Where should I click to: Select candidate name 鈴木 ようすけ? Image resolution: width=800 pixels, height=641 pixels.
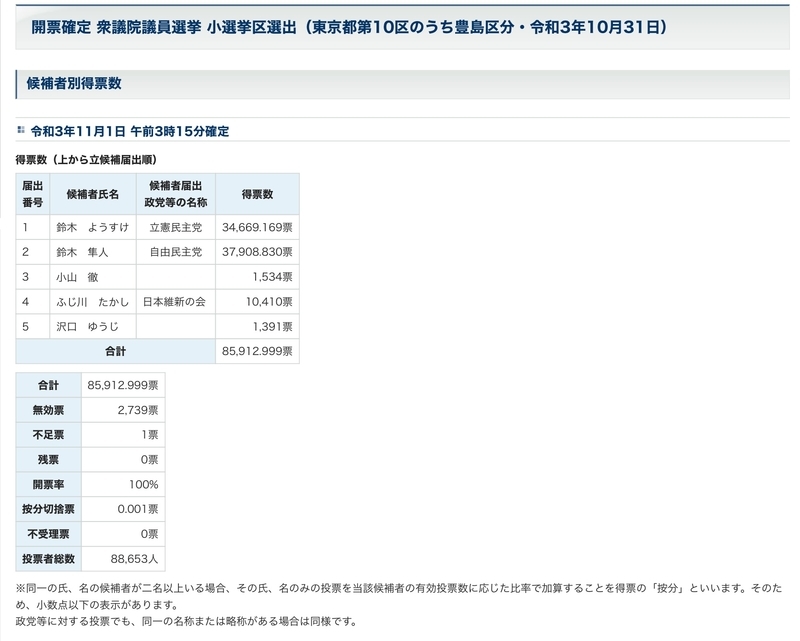coord(92,227)
